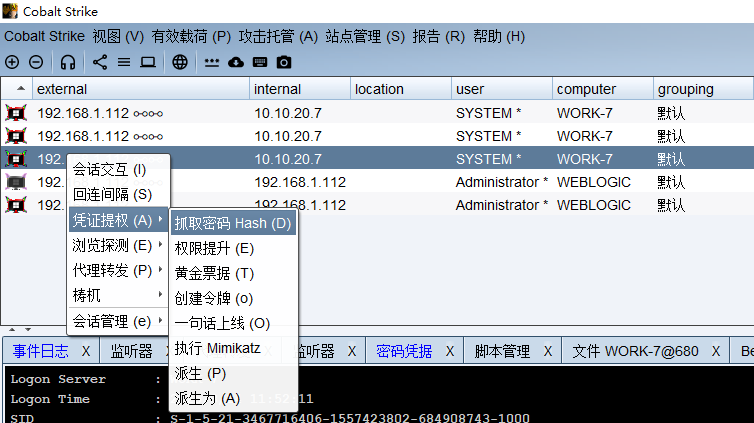This screenshot has width=754, height=423.
Task: Open screenshots camera icon
Action: pyautogui.click(x=284, y=62)
